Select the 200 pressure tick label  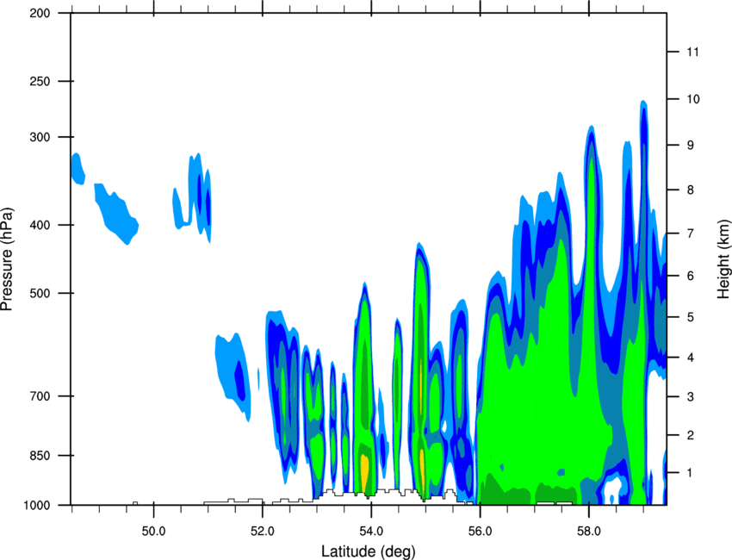(x=40, y=13)
